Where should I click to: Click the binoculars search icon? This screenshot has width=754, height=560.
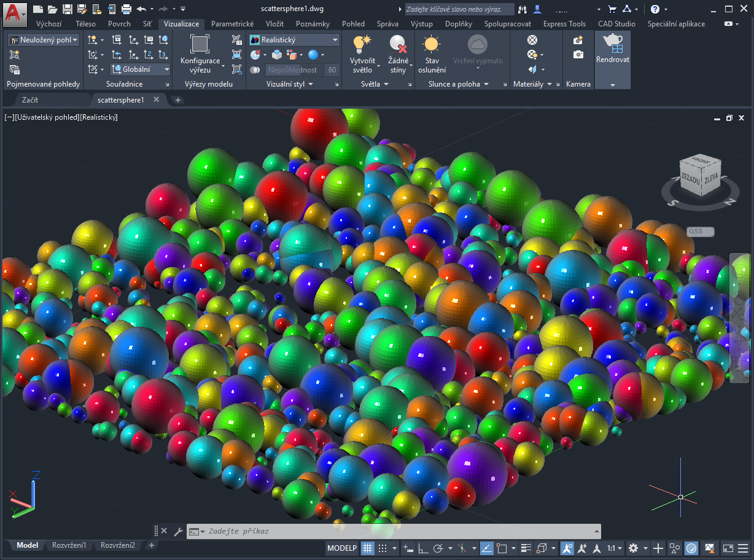click(x=523, y=9)
